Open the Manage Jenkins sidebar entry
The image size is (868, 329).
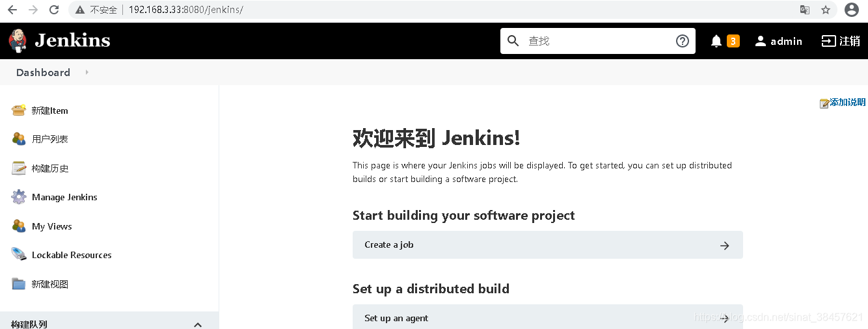pos(64,197)
